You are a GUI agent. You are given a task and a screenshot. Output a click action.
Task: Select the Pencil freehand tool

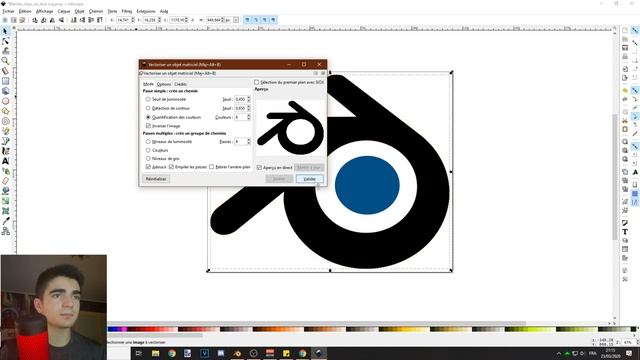click(5, 131)
